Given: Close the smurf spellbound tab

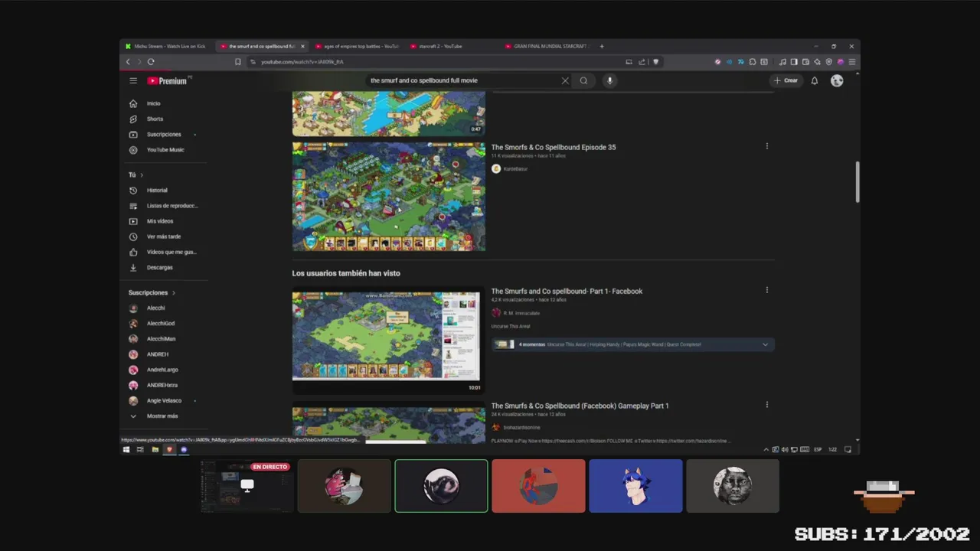Looking at the screenshot, I should 302,46.
